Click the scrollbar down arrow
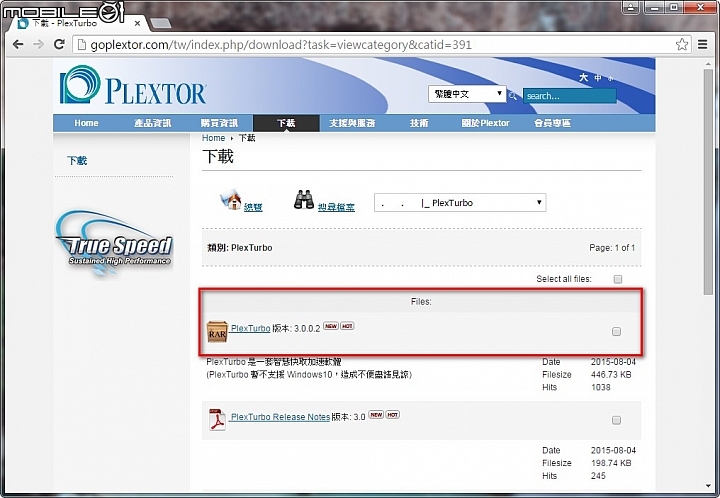 (708, 486)
